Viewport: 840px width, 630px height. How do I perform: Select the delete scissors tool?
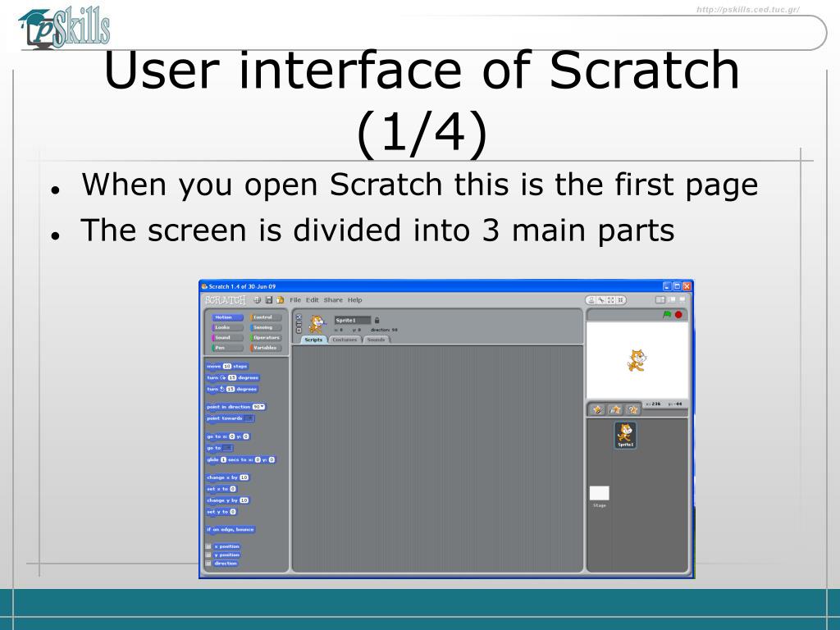(601, 300)
